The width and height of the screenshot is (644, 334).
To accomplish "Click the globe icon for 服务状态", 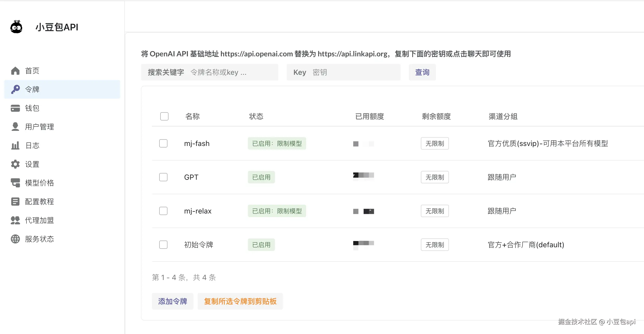I will pyautogui.click(x=15, y=239).
